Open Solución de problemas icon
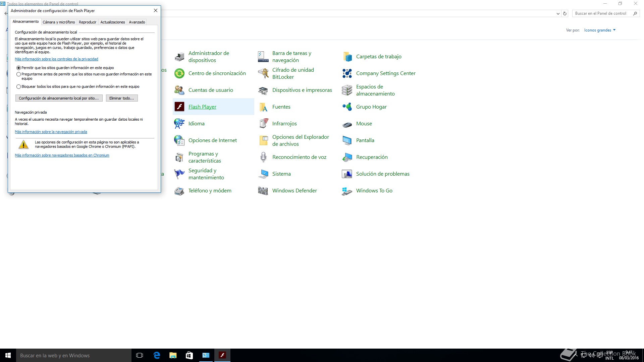 (x=347, y=174)
